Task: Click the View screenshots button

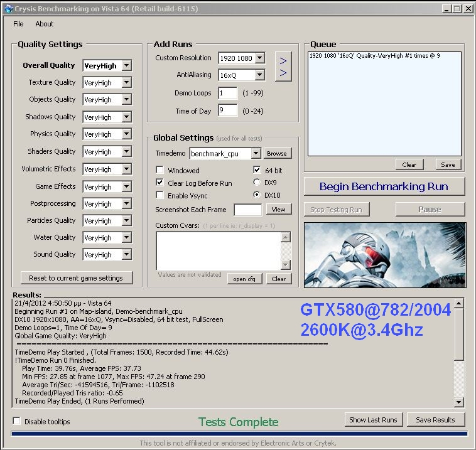Action: pos(279,209)
